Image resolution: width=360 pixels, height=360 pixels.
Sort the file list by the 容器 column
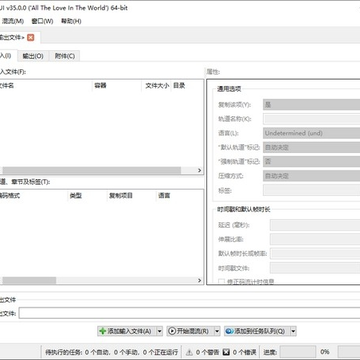[x=117, y=86]
